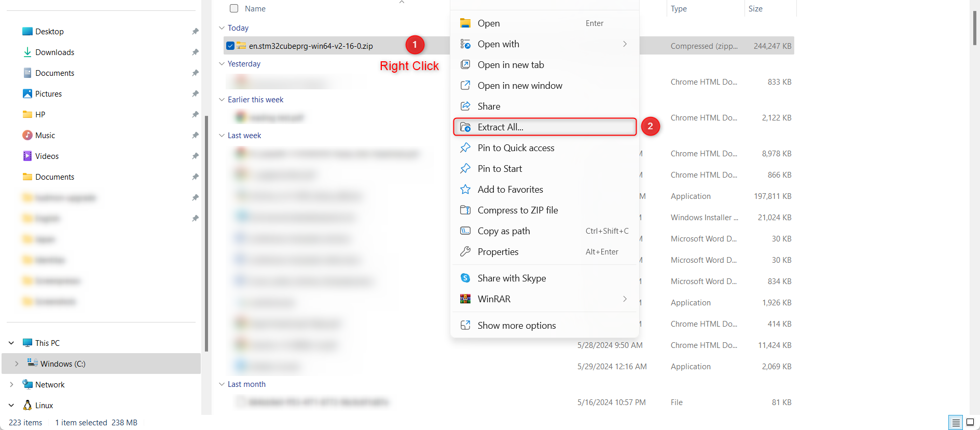Select Show more options
The width and height of the screenshot is (980, 430).
coord(545,326)
